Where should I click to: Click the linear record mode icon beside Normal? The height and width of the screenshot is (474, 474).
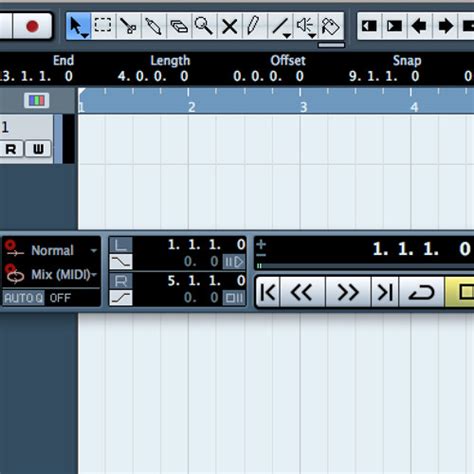pos(13,249)
